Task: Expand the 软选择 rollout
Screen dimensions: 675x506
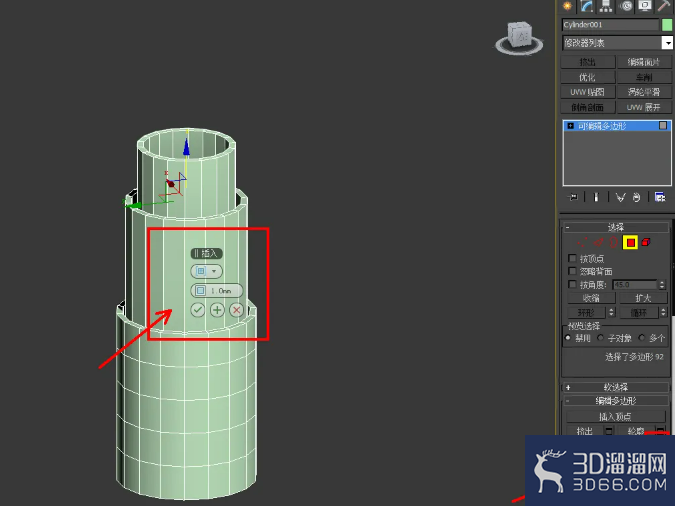Action: coord(616,387)
